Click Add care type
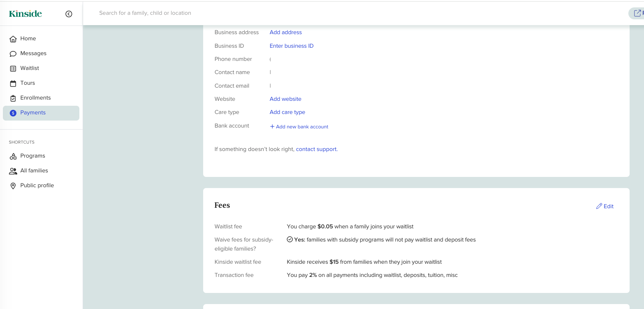 (x=287, y=112)
